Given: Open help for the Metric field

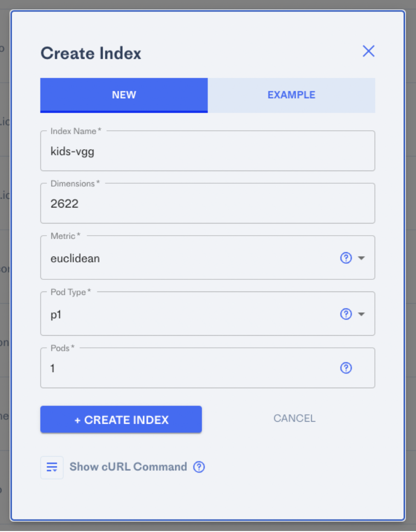Looking at the screenshot, I should (346, 258).
